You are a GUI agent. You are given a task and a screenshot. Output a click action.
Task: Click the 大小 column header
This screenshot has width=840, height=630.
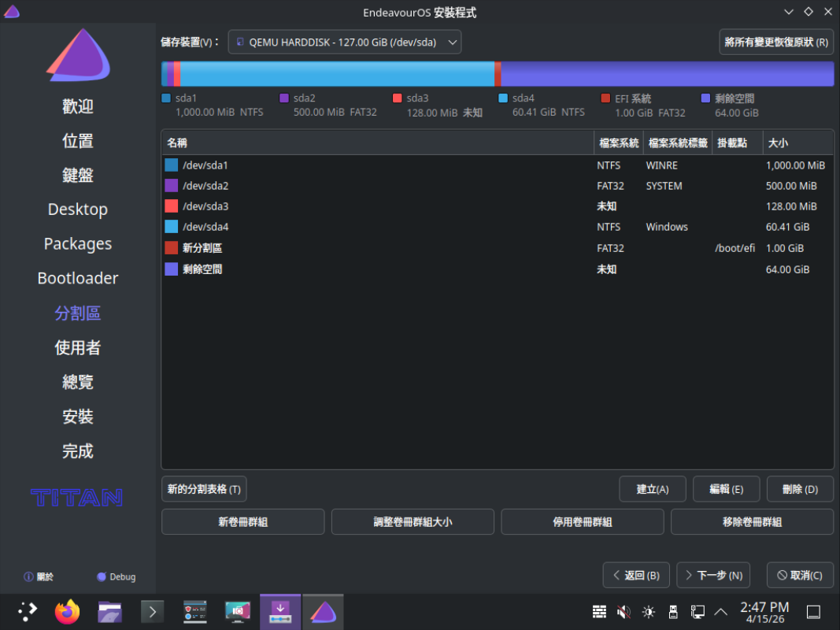(x=797, y=143)
